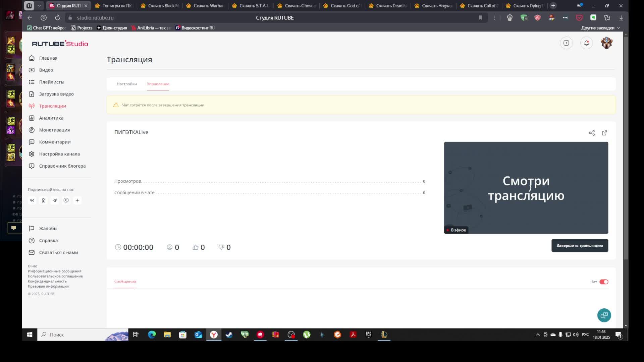Open browser downloads icon

point(621,18)
